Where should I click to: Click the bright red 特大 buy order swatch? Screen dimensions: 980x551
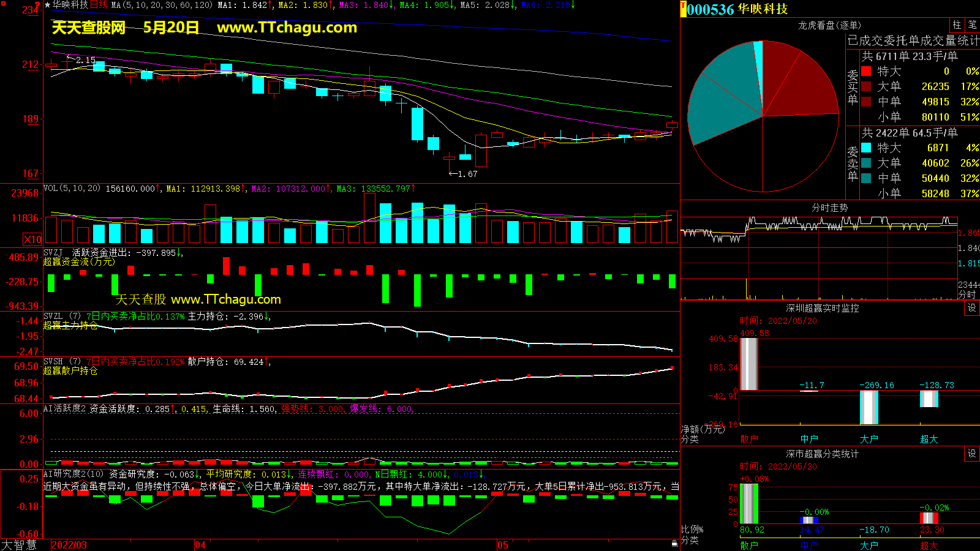click(866, 71)
